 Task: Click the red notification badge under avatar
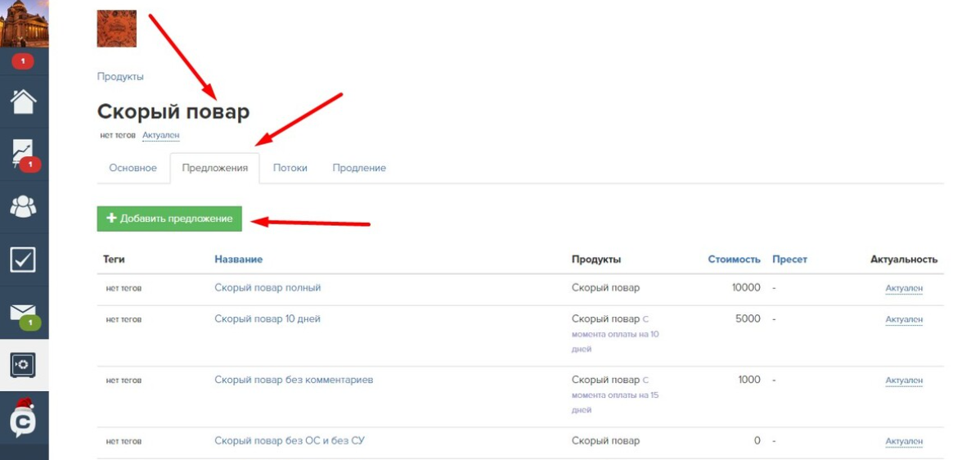23,61
